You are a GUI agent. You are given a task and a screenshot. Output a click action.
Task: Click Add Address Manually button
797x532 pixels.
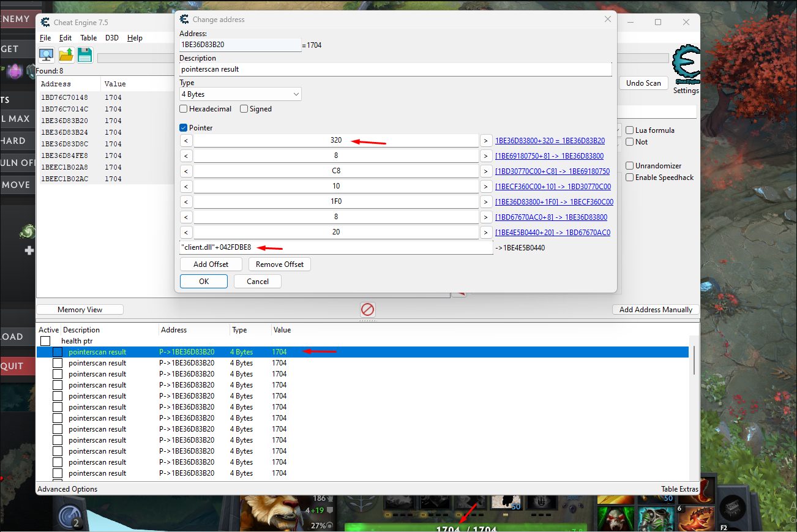tap(656, 310)
